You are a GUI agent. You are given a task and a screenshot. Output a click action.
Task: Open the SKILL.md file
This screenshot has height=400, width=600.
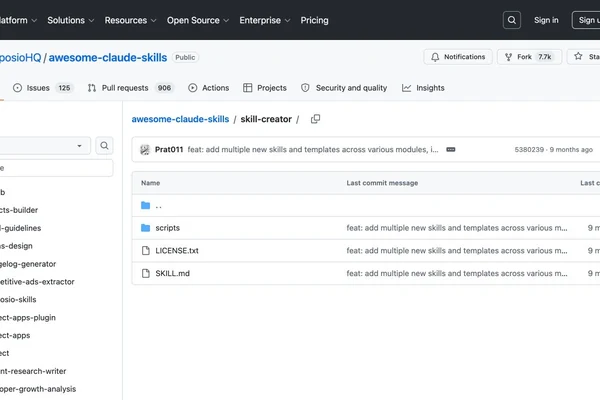[x=173, y=273]
